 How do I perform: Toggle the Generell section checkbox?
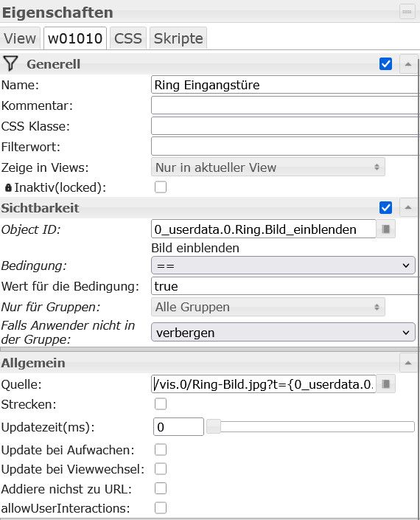(x=385, y=63)
